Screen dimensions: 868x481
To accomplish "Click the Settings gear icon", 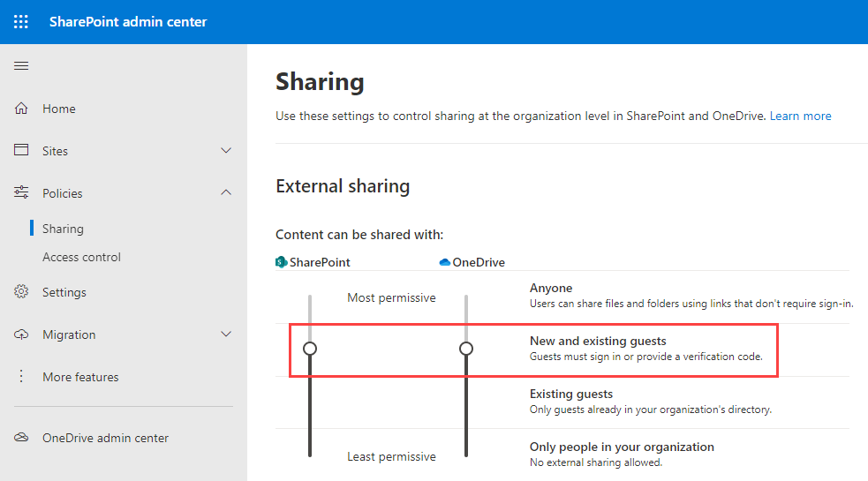I will [x=21, y=291].
